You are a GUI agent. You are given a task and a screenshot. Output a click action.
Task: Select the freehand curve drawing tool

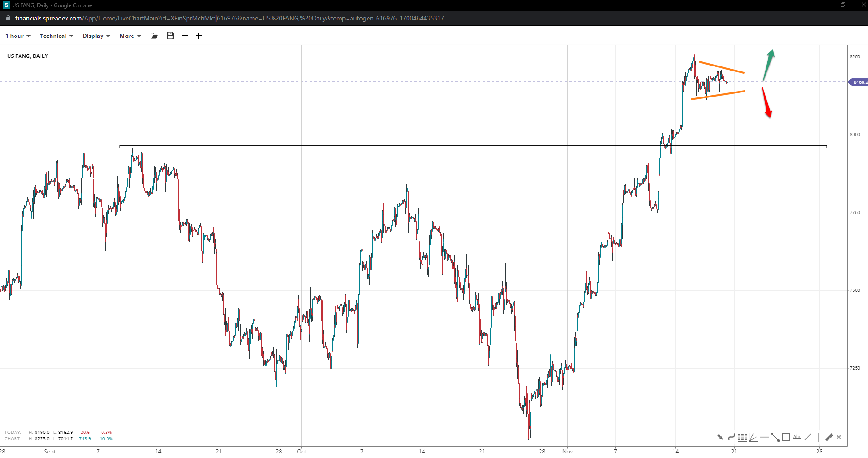(731, 437)
